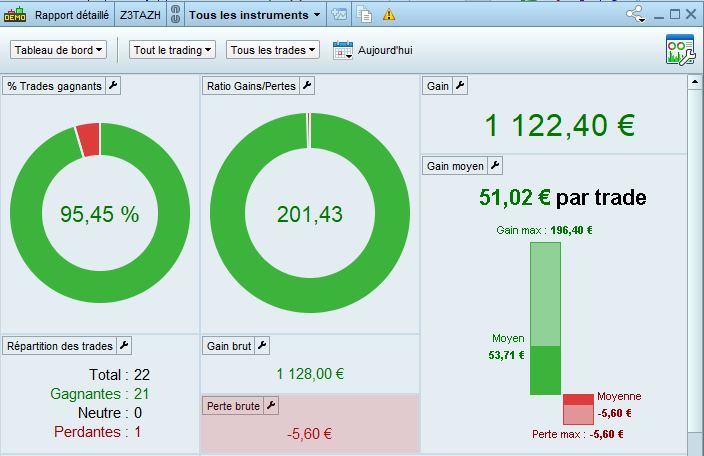Click the yellow warning triangle icon
704x456 pixels.
(x=389, y=15)
